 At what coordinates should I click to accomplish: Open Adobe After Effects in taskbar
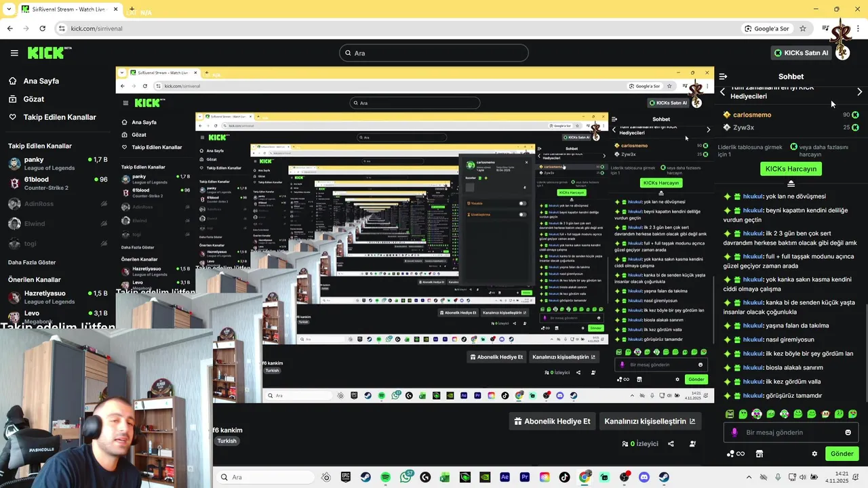(x=505, y=477)
